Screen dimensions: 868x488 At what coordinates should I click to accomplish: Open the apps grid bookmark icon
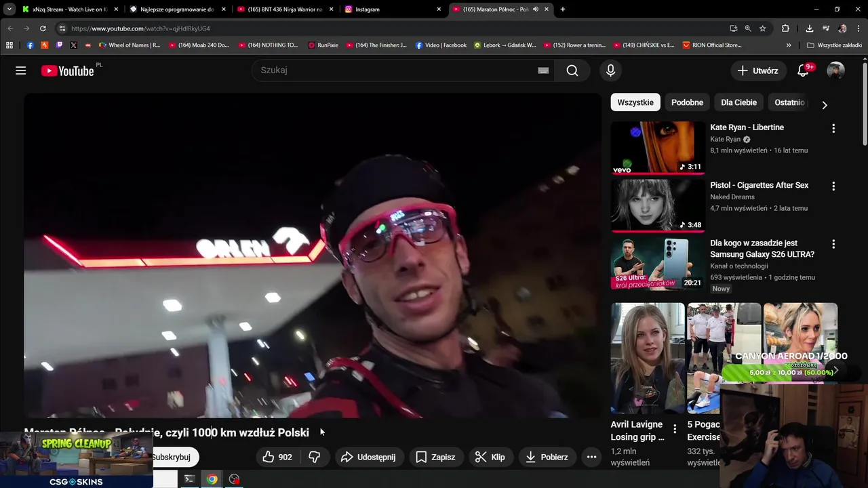pos(9,45)
